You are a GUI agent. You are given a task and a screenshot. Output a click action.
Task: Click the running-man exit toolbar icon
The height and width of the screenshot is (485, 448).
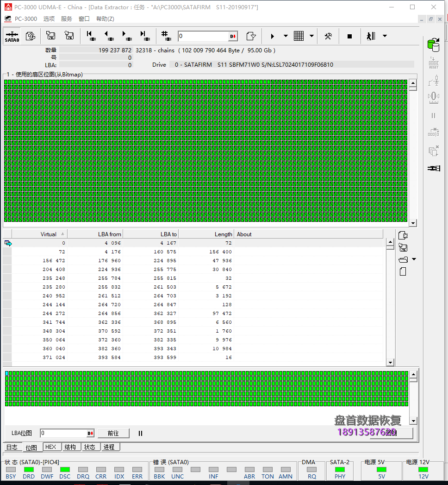tap(371, 36)
